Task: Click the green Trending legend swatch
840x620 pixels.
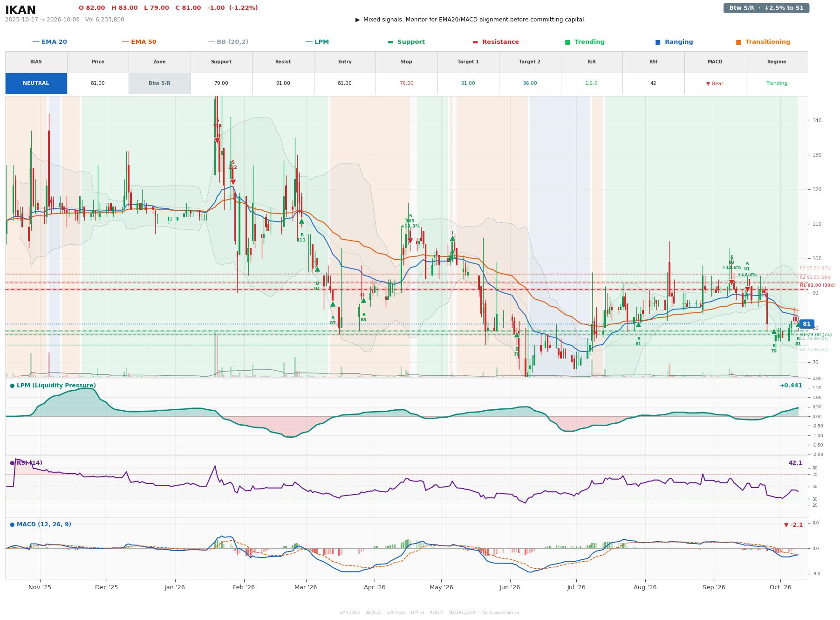Action: [x=567, y=42]
